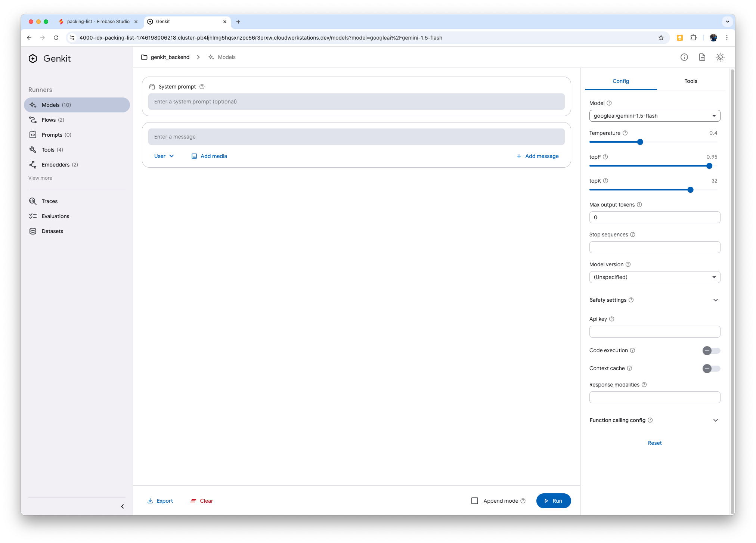Click the Safety settings help icon

coord(631,300)
